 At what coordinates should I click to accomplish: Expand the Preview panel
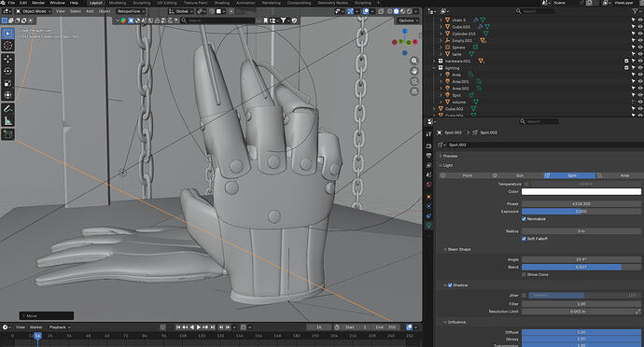pyautogui.click(x=450, y=156)
